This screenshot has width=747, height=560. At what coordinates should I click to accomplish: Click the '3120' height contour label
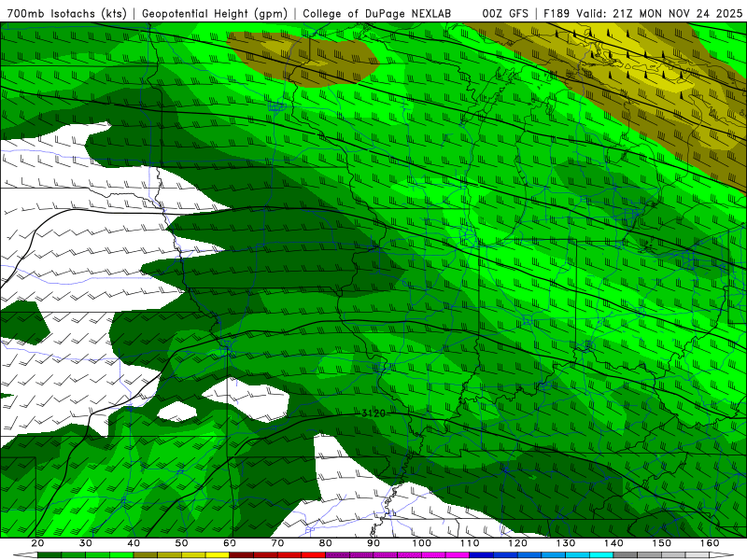coord(373,413)
